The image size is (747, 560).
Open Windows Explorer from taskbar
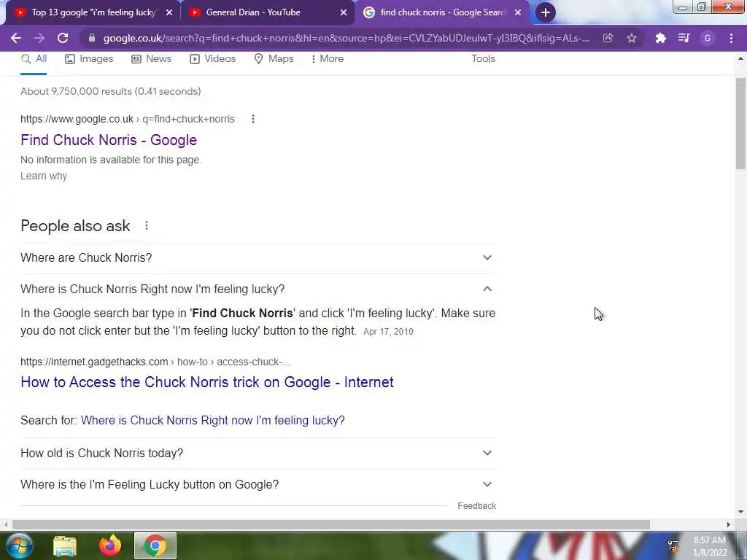[65, 545]
